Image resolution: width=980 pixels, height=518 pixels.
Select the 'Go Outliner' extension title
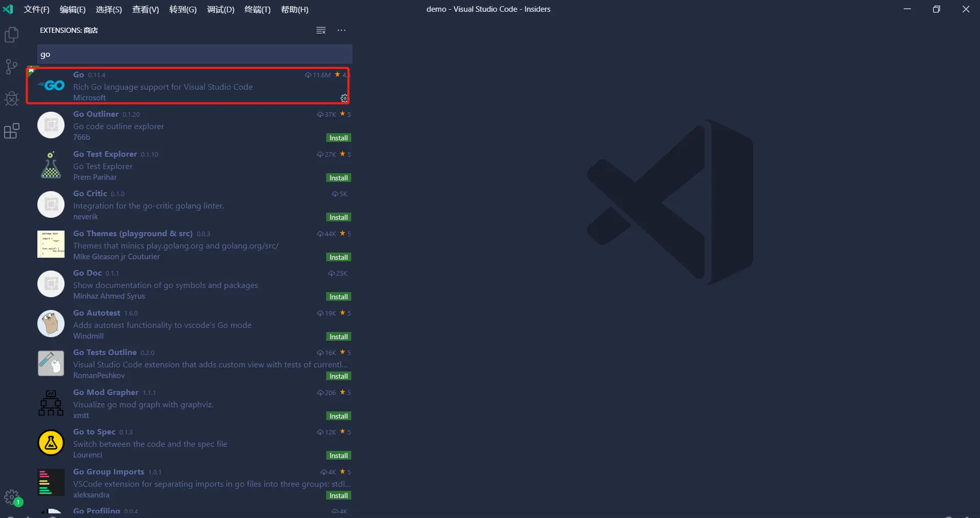coord(96,114)
